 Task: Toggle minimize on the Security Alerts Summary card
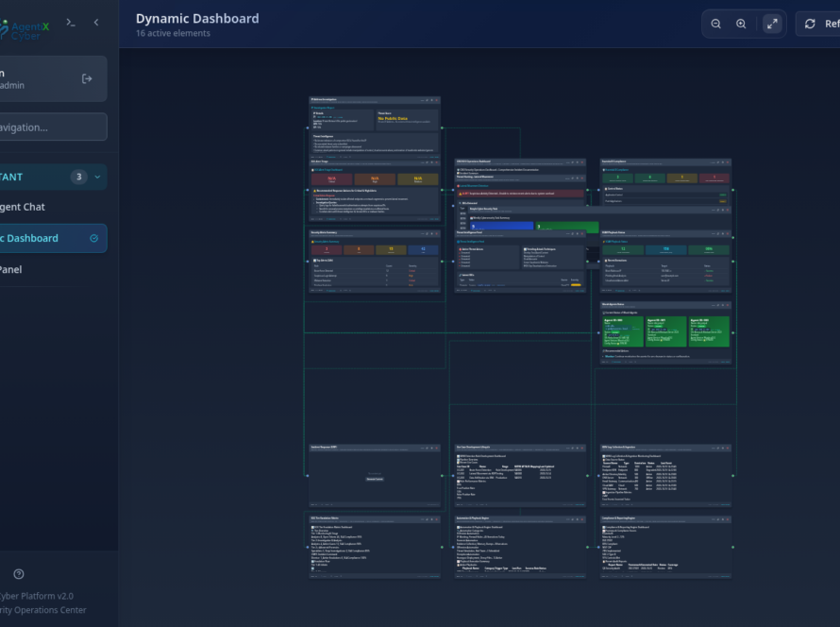pyautogui.click(x=421, y=233)
